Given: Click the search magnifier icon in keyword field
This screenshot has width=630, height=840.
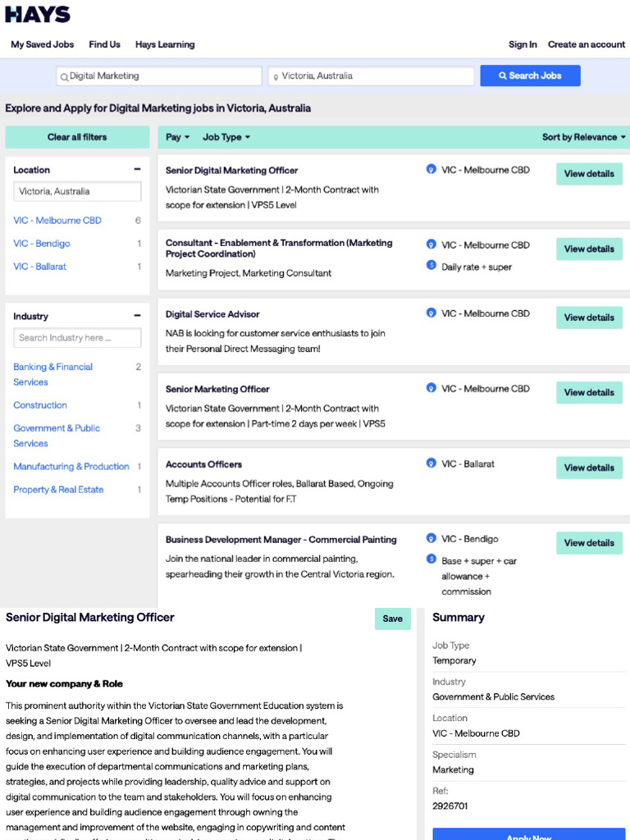Looking at the screenshot, I should click(64, 76).
